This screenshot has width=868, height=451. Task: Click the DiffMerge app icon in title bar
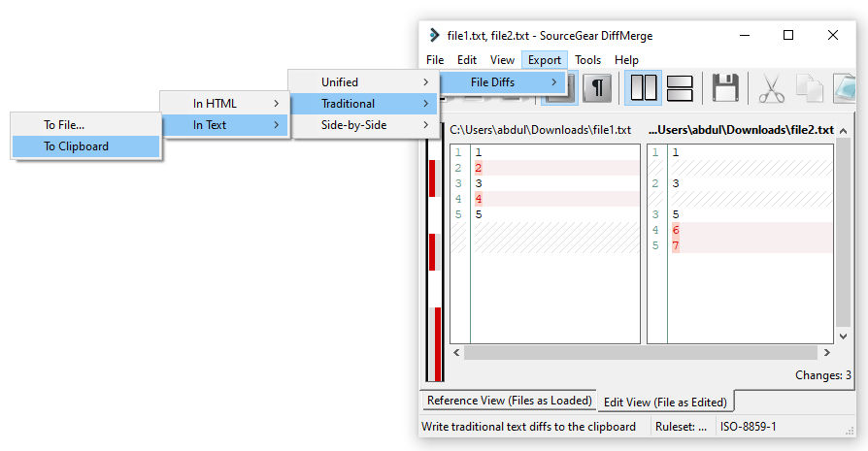tap(435, 35)
